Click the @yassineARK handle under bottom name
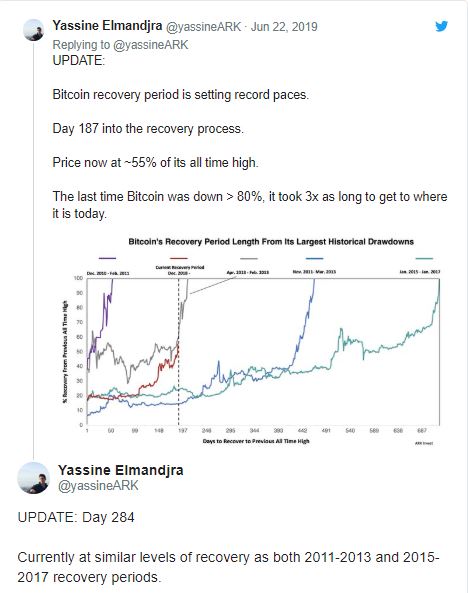This screenshot has height=593, width=468. pos(98,486)
